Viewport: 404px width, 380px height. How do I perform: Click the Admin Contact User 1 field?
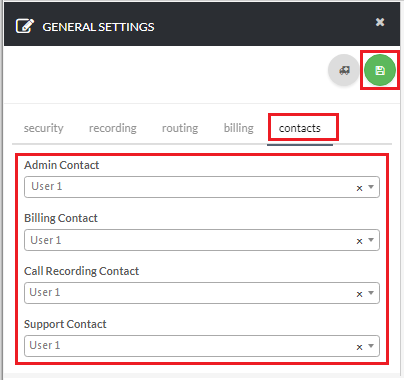pos(202,187)
